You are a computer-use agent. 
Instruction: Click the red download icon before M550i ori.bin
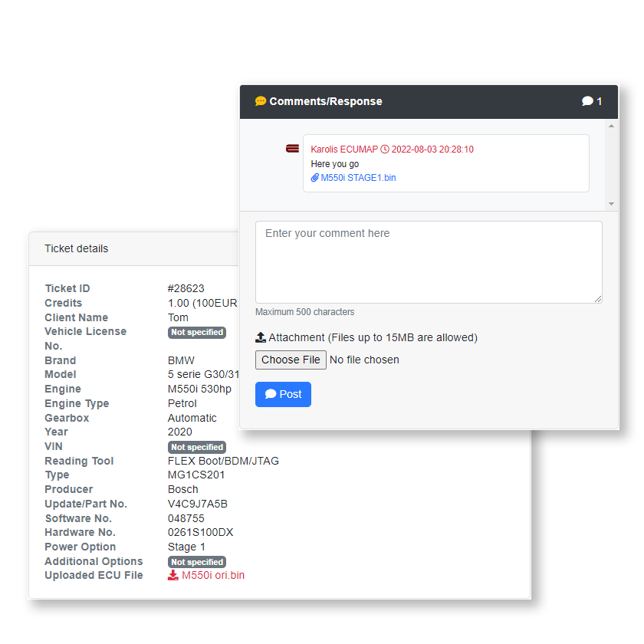coord(173,575)
